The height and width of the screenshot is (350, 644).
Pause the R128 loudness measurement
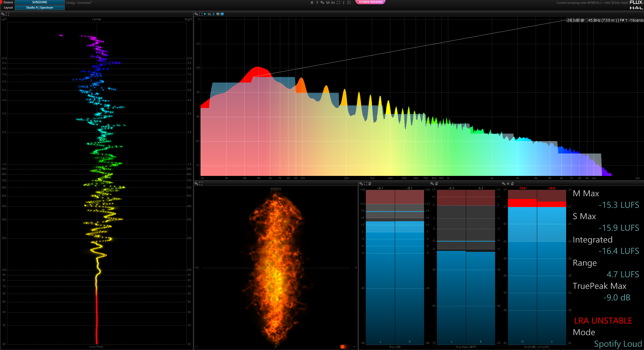coord(508,184)
